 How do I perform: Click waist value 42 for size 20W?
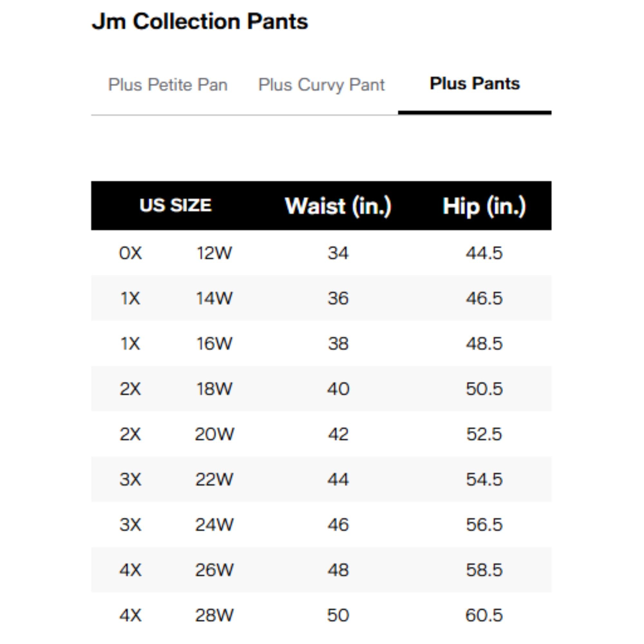click(338, 434)
